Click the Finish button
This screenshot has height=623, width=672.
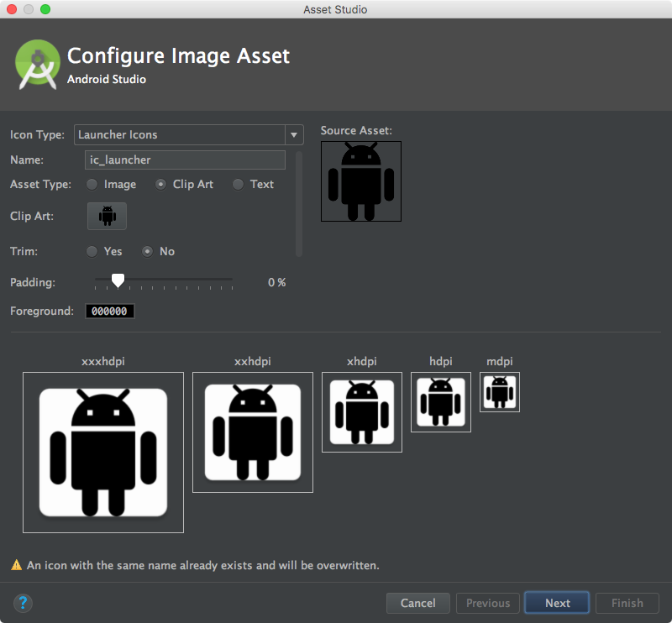[627, 603]
